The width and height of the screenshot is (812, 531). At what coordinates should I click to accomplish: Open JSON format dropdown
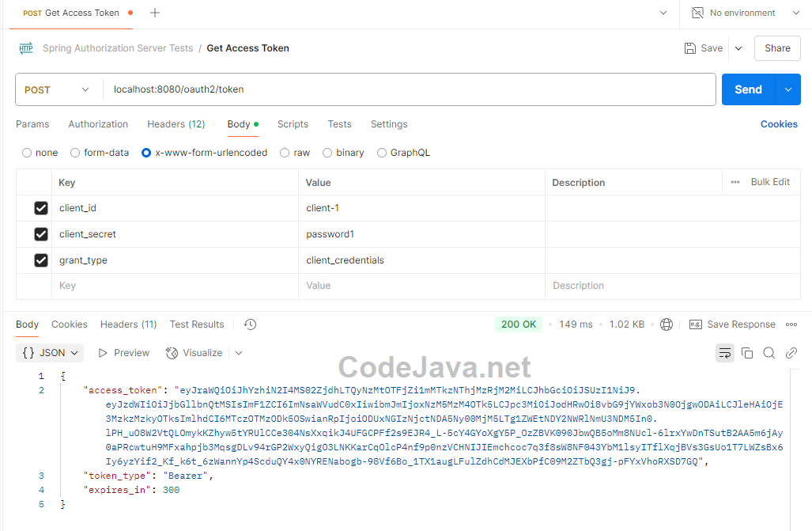50,353
